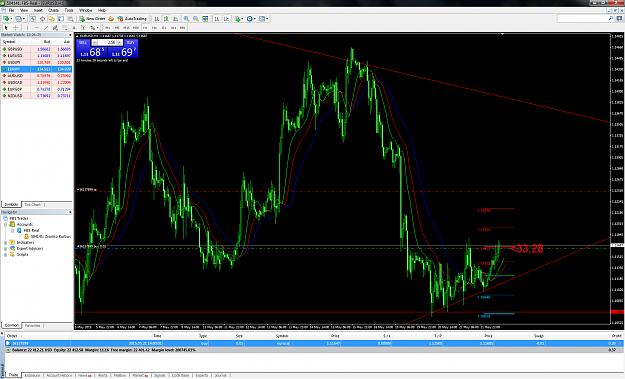This screenshot has height=379, width=625.
Task: Select the EURJPY row in Market Watch
Action: click(x=36, y=69)
